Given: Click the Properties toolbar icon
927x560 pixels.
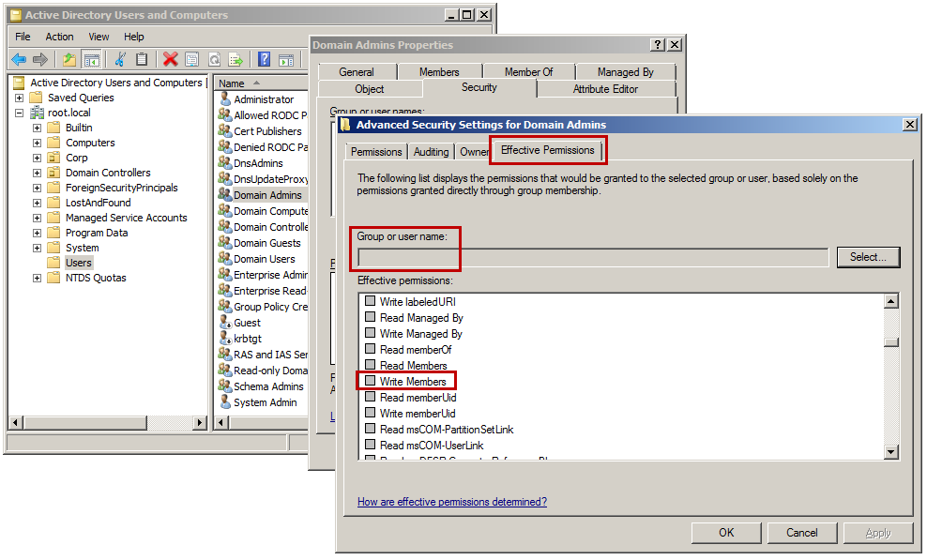Looking at the screenshot, I should [x=192, y=59].
